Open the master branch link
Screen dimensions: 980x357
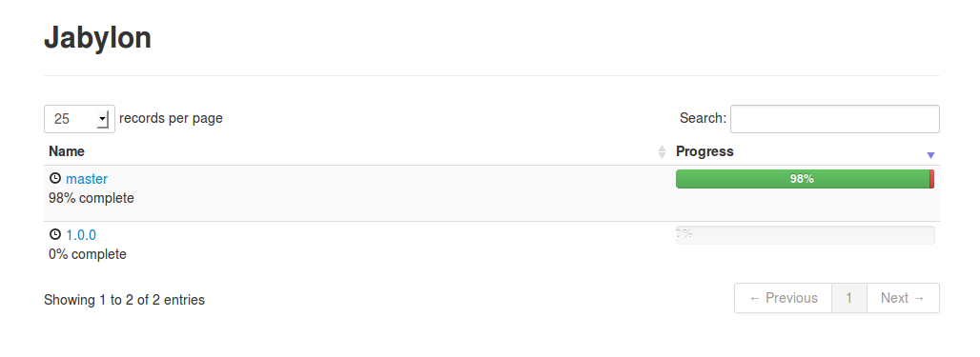coord(87,179)
